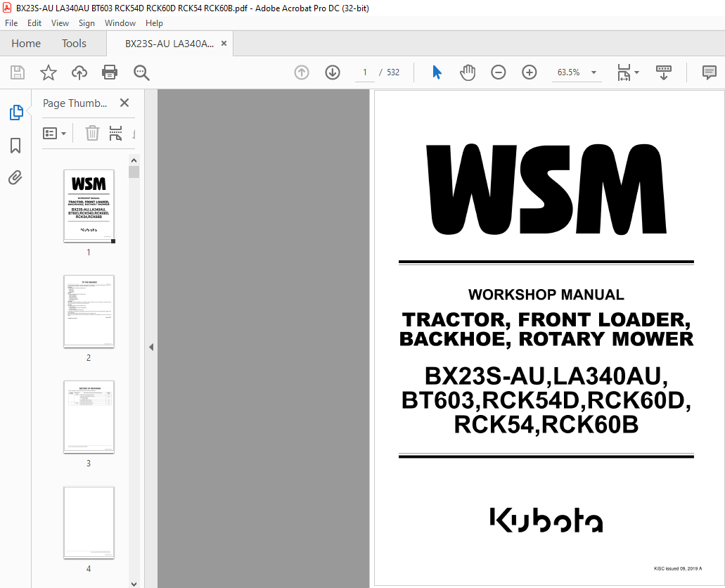Screen dimensions: 725x588
Task: Click the Save file icon
Action: 18,72
